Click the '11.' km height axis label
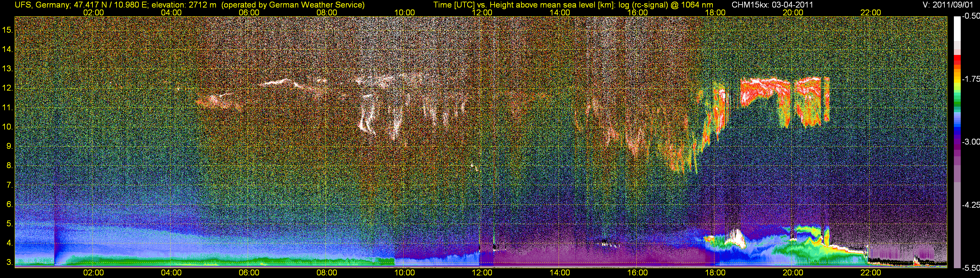 (x=8, y=107)
